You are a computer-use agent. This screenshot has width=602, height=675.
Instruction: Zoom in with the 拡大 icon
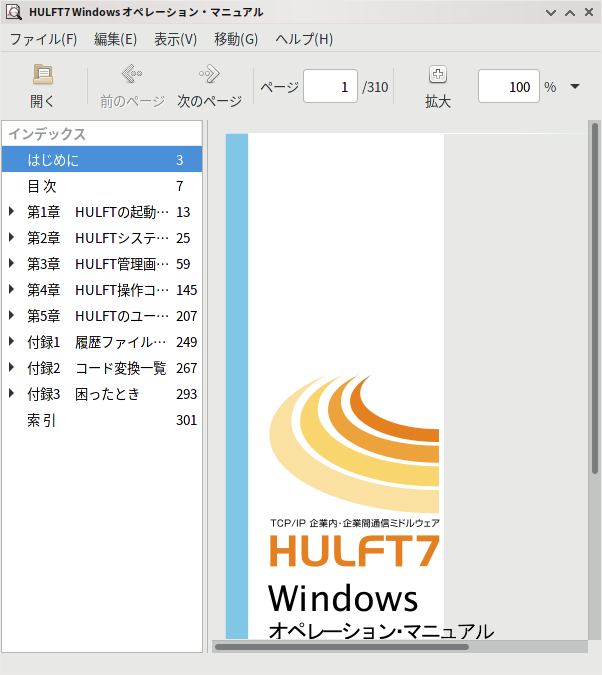pos(438,74)
